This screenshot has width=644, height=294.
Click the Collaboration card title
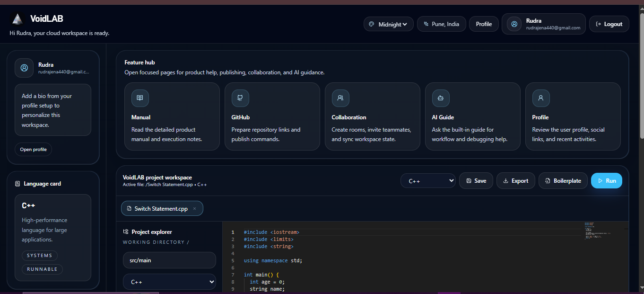pyautogui.click(x=349, y=117)
